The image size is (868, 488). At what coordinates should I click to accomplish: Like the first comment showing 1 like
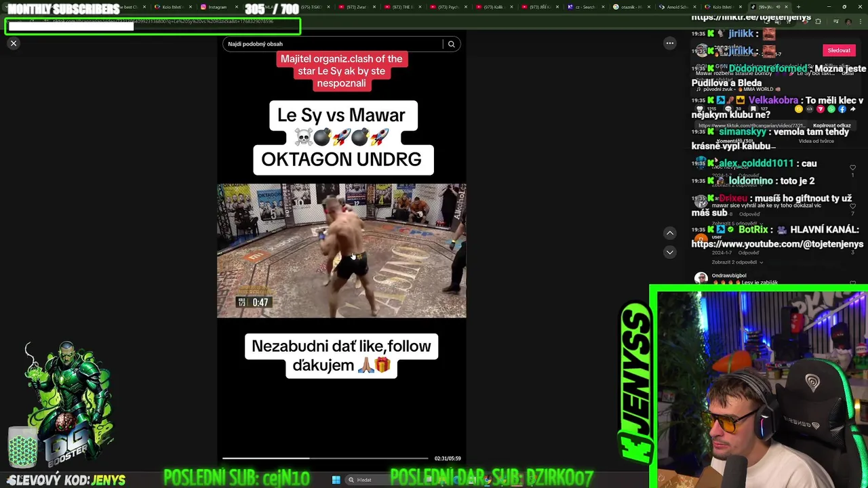coord(852,167)
